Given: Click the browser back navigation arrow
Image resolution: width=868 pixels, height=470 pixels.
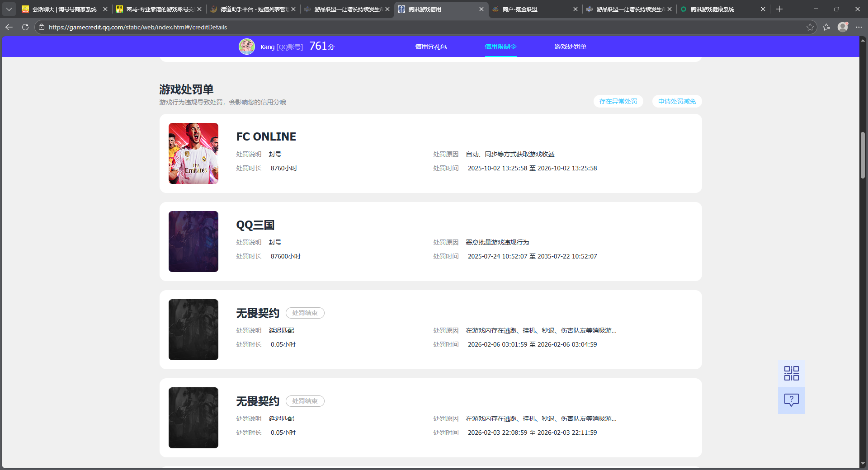Looking at the screenshot, I should (x=9, y=27).
